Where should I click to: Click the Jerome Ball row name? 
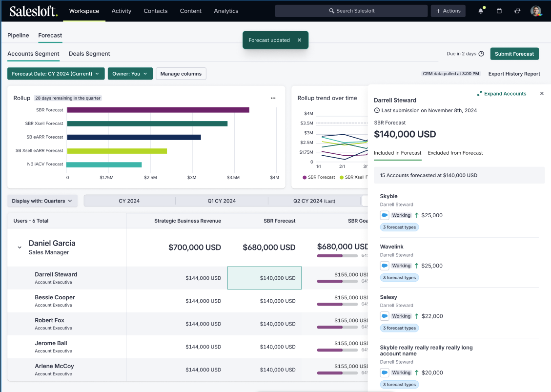coord(51,343)
